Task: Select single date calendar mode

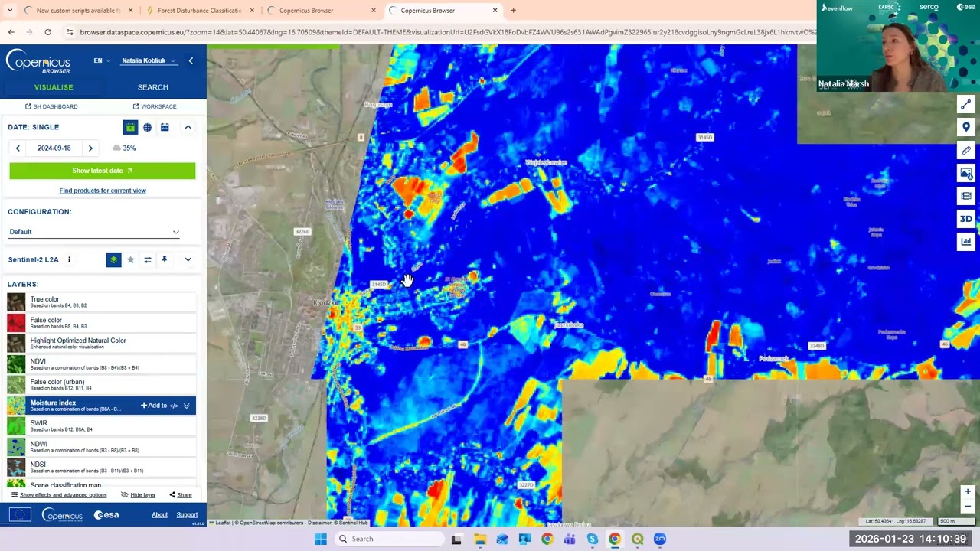Action: click(x=130, y=127)
